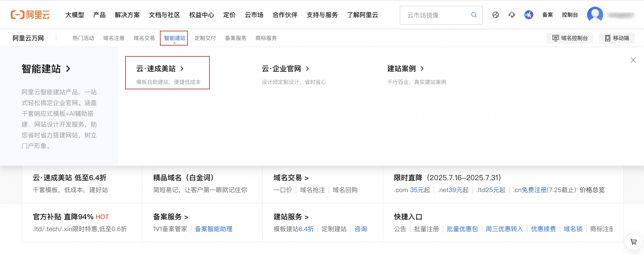This screenshot has width=644, height=254.
Task: Select the 备案服务 tab
Action: pyautogui.click(x=236, y=38)
